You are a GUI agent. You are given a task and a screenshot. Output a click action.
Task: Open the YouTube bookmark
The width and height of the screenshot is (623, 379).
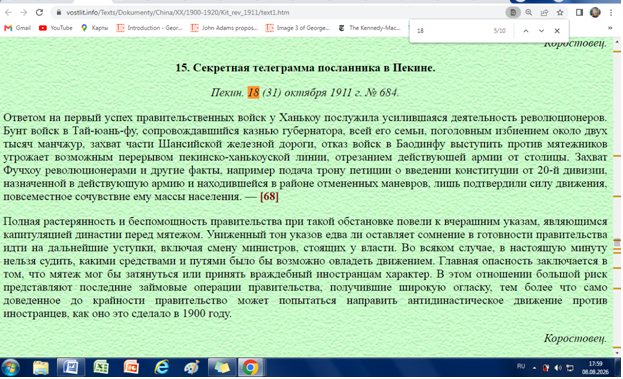[x=56, y=28]
